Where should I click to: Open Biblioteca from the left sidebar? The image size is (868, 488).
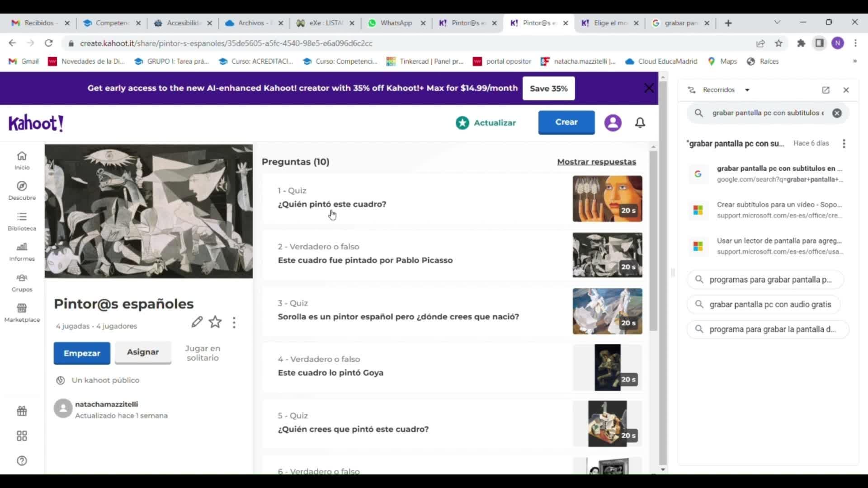tap(22, 217)
